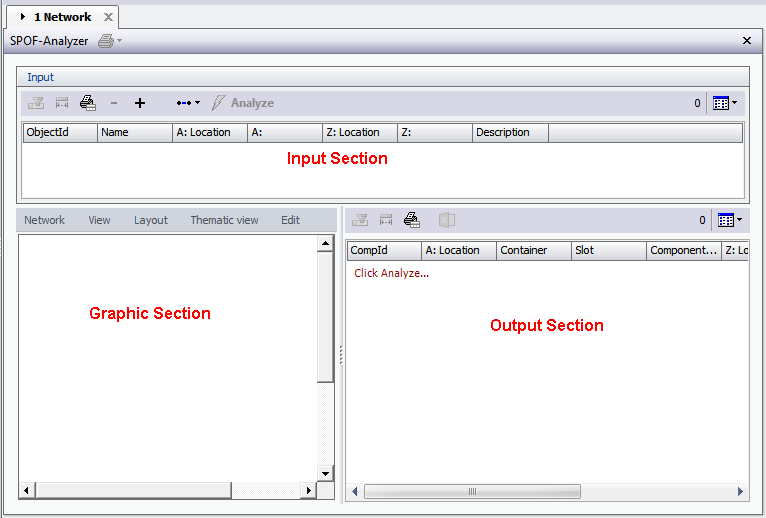The height and width of the screenshot is (518, 766).
Task: Click the plus add button in Input toolbar
Action: coord(140,103)
